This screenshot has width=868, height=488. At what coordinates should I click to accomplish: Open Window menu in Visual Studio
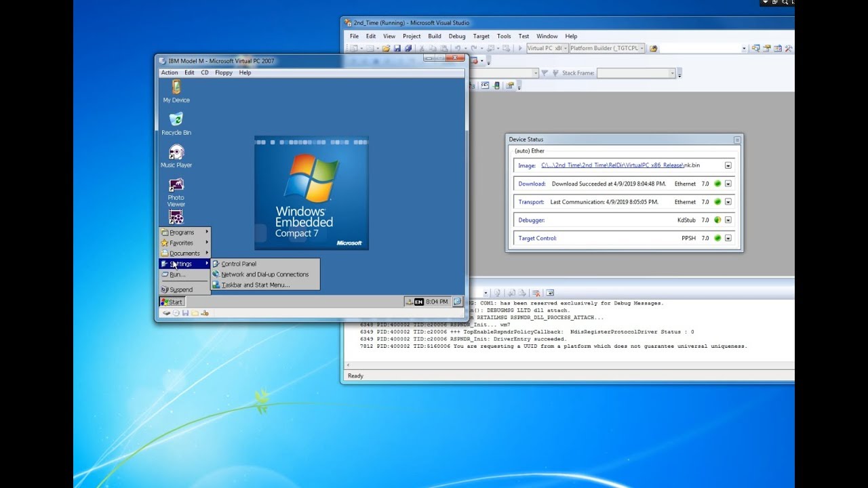click(x=547, y=36)
